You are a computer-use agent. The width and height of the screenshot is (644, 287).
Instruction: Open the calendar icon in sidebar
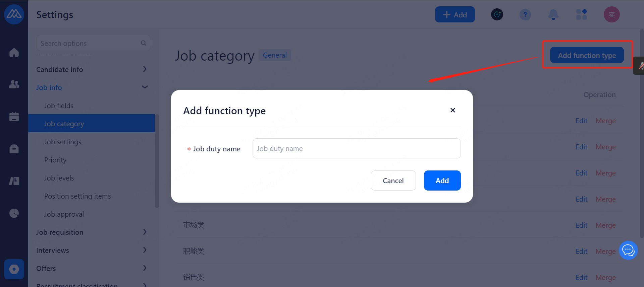14,117
